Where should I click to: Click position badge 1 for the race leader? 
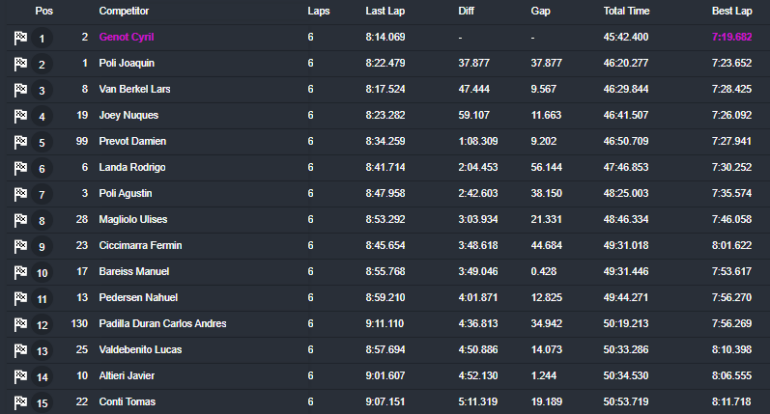pos(42,39)
